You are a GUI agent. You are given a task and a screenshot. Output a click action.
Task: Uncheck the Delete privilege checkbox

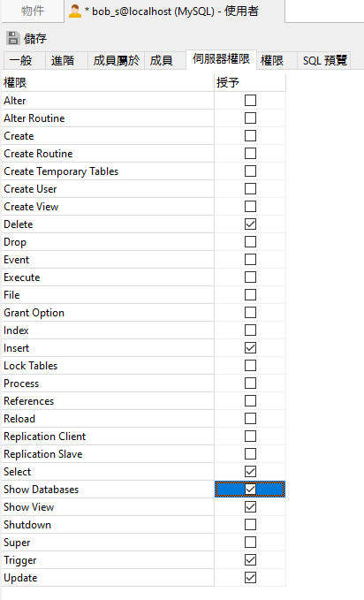pyautogui.click(x=250, y=224)
